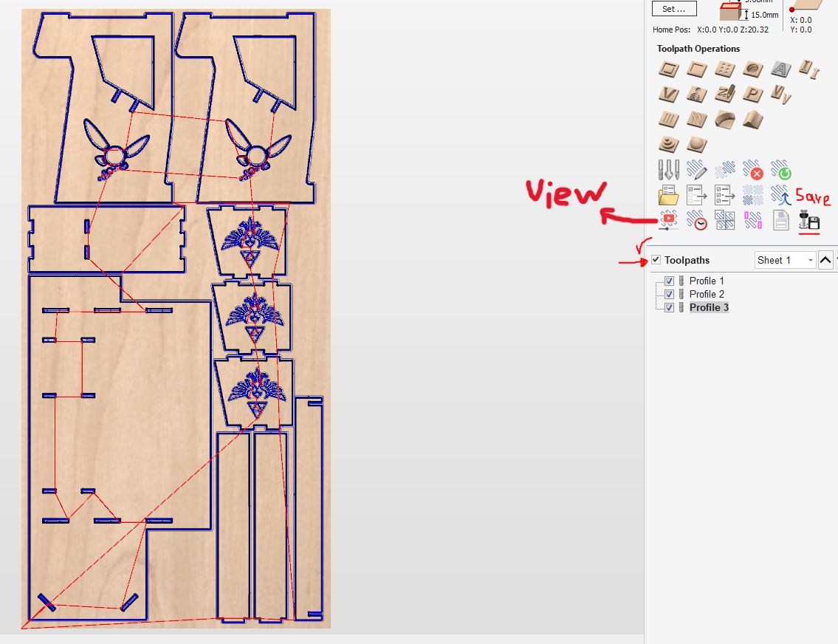Click the Recalculate Toolpath green arrow icon
838x644 pixels.
point(781,170)
